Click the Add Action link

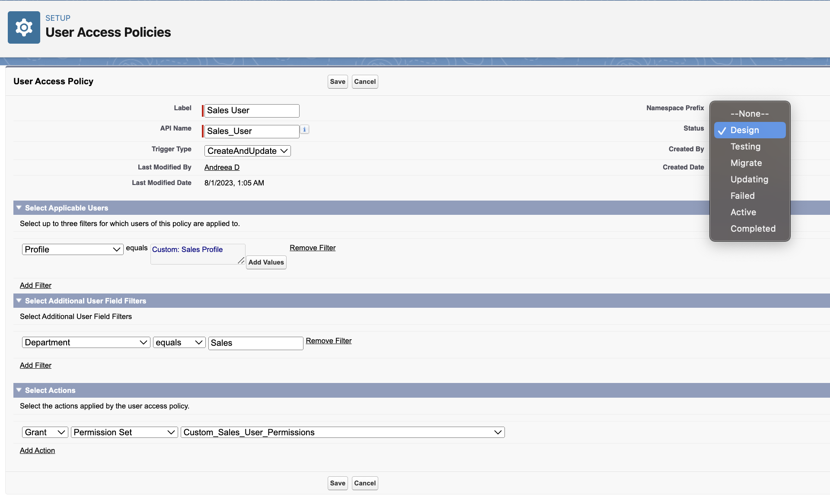37,450
